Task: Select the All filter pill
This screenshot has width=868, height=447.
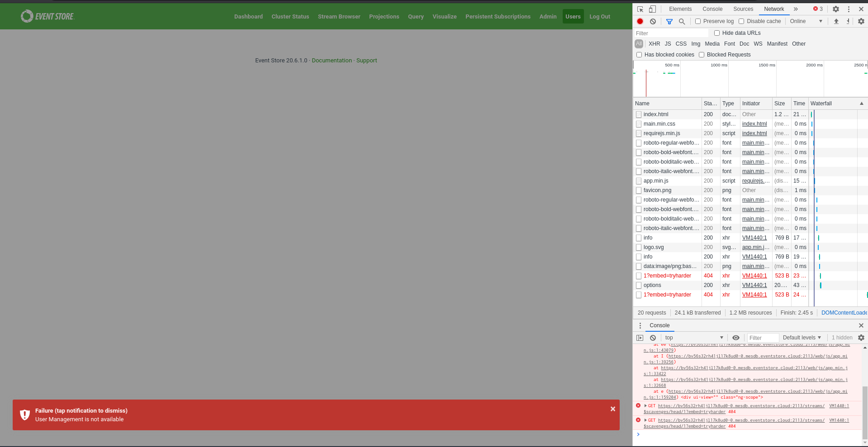Action: [639, 44]
